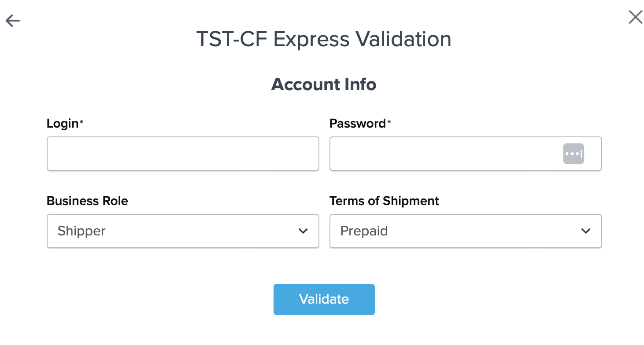644x345 pixels.
Task: Click the required asterisk next to Password
Action: click(x=389, y=123)
